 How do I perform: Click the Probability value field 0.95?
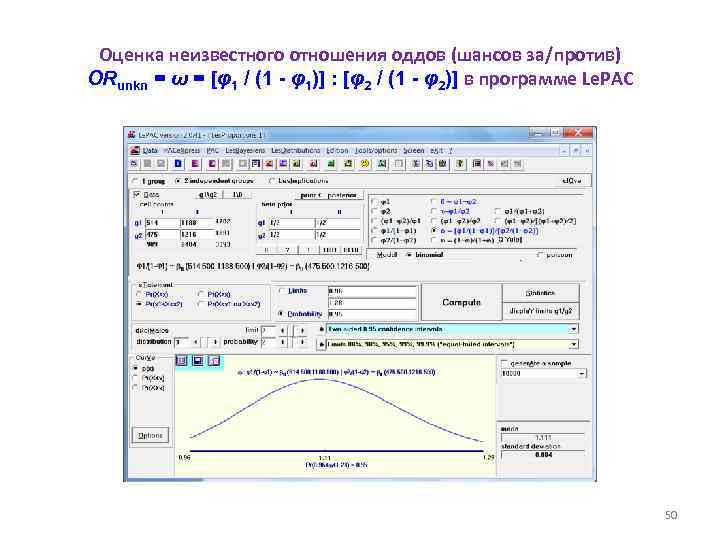(372, 315)
